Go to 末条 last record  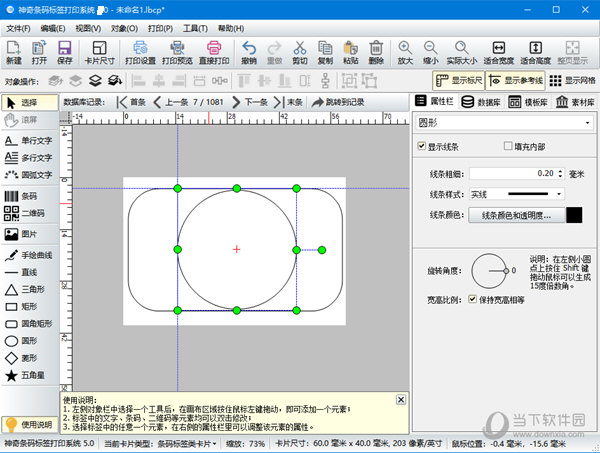(288, 102)
